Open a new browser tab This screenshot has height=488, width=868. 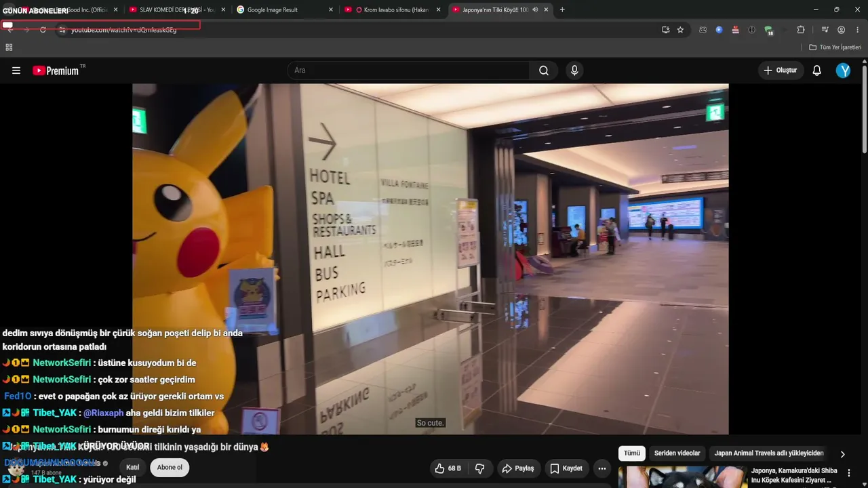pyautogui.click(x=562, y=9)
